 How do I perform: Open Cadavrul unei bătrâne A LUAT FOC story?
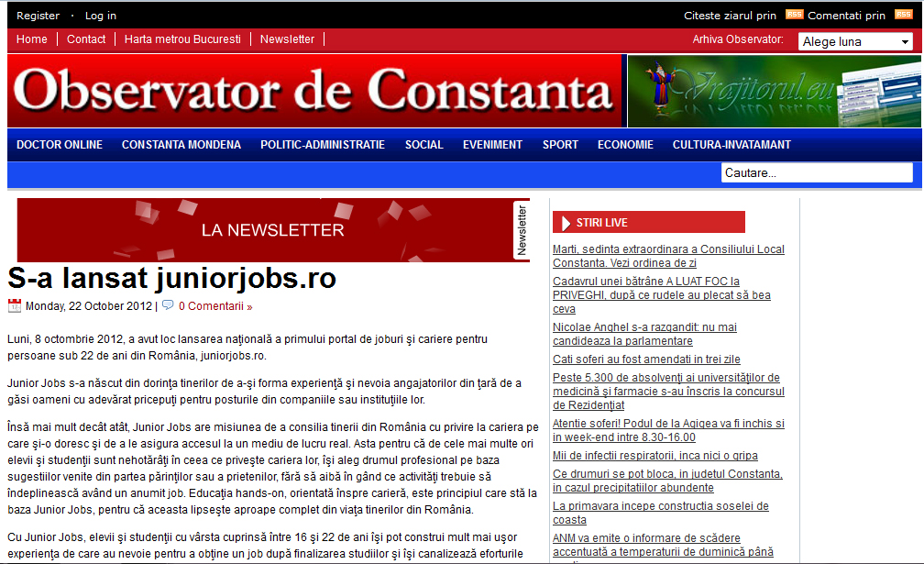pyautogui.click(x=661, y=294)
